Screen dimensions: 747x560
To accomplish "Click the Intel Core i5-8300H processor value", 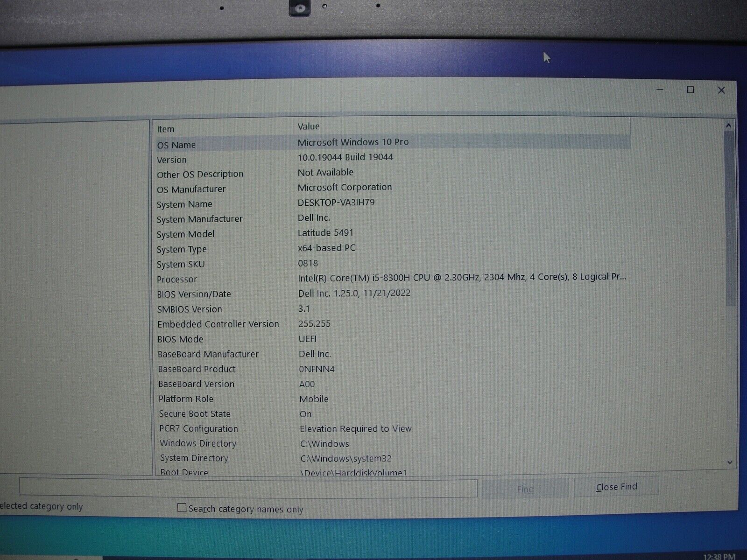I will tap(462, 277).
